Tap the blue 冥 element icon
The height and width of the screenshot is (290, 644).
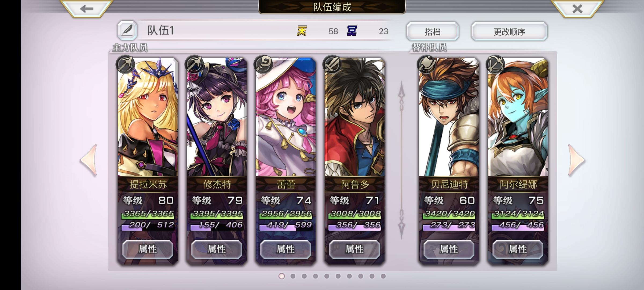(x=352, y=31)
